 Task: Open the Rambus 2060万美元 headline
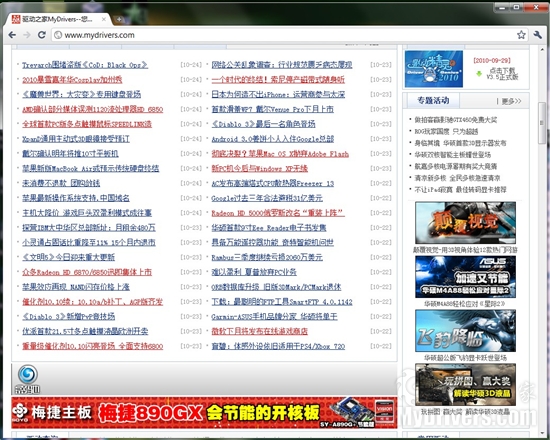pyautogui.click(x=267, y=257)
